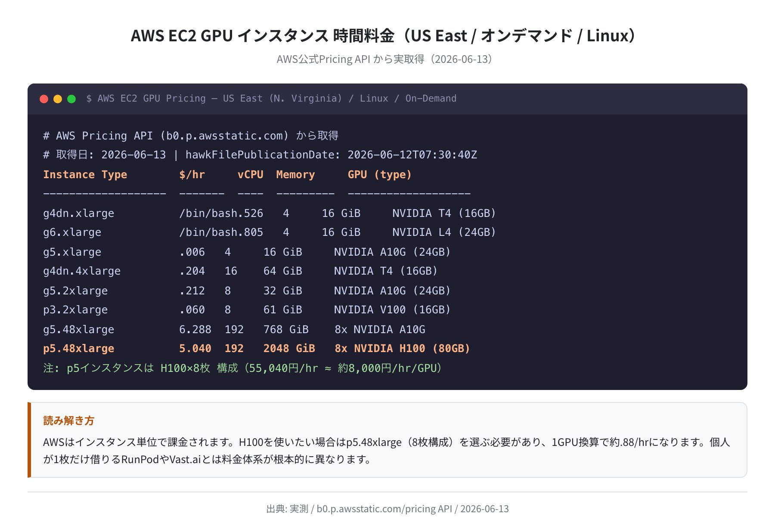This screenshot has height=532, width=775.
Task: Click the 'Memory' column header
Action: tap(295, 174)
